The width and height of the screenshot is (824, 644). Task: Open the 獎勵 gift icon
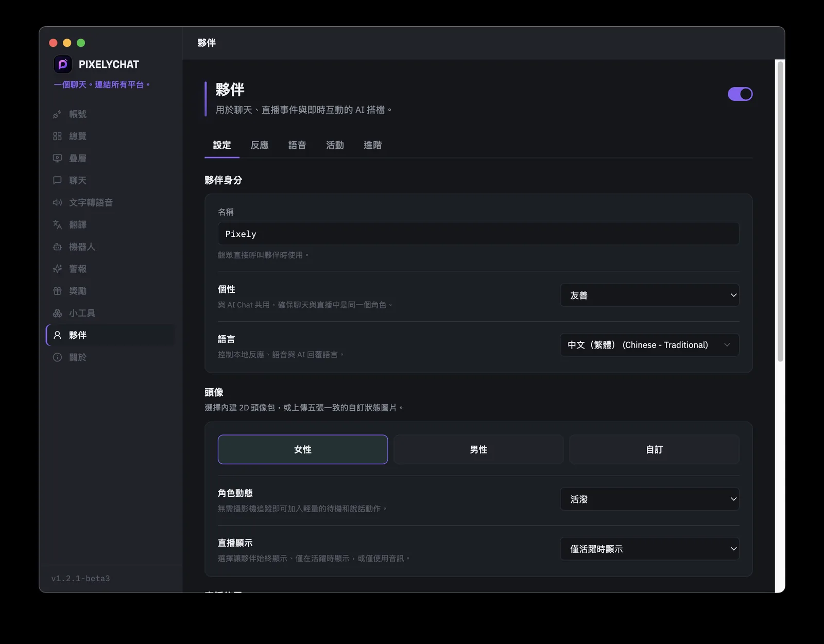point(57,291)
